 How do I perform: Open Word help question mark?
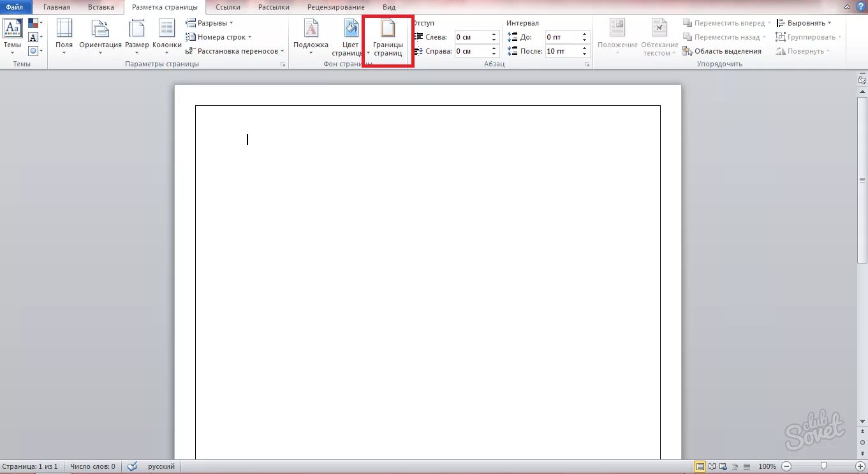pos(860,6)
